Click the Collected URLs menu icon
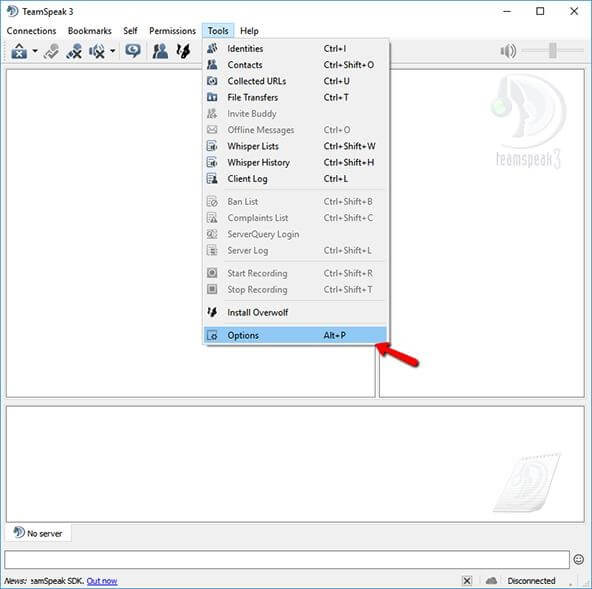Viewport: 592px width, 589px height. [x=212, y=81]
